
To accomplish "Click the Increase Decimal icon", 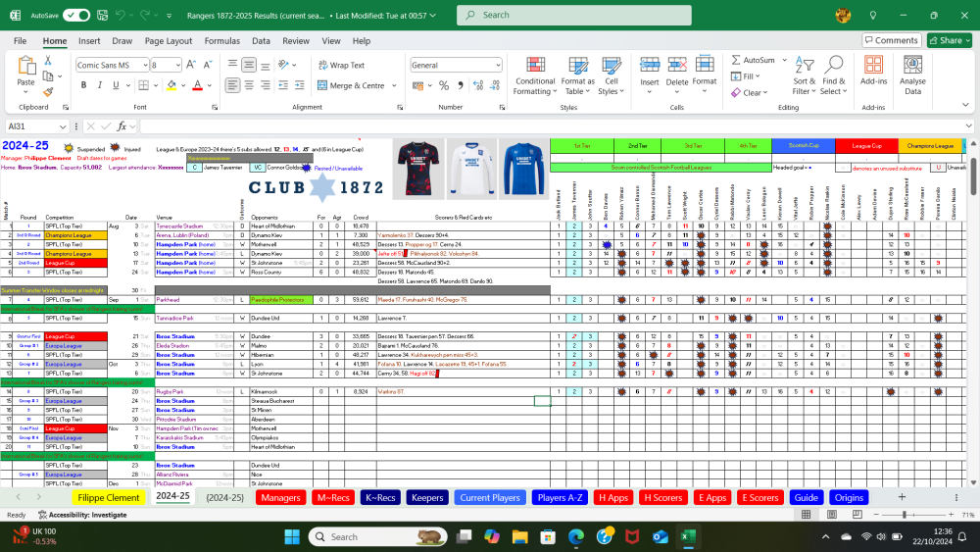I will tap(478, 85).
